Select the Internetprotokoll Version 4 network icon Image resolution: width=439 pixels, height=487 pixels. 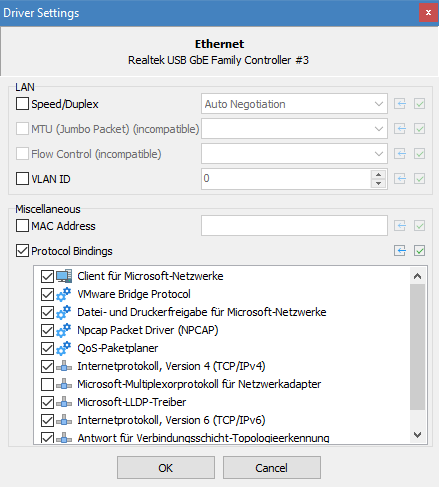(64, 366)
